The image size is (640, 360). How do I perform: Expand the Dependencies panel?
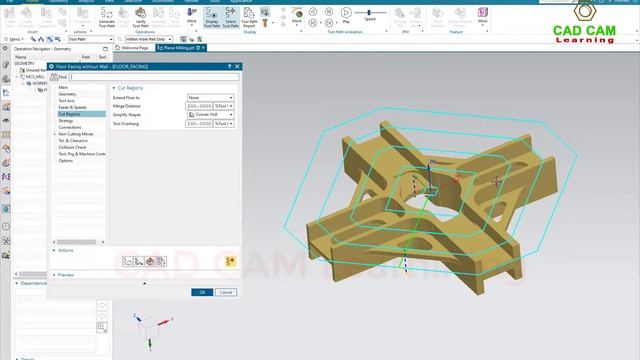(17, 283)
